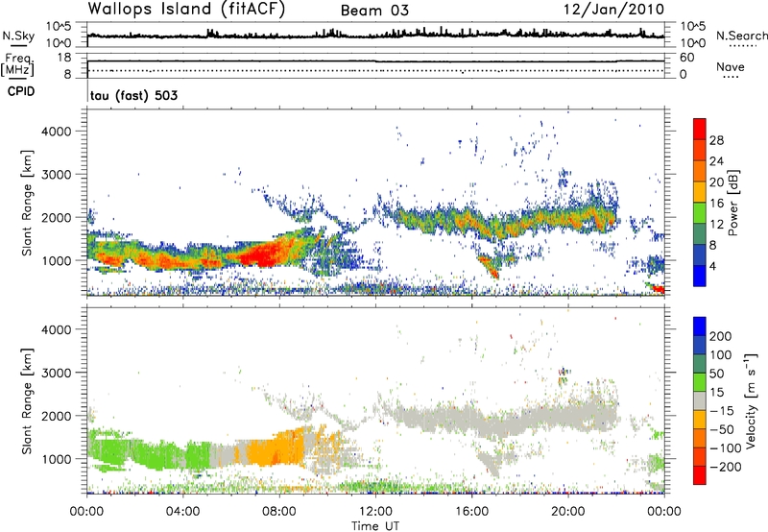Click the '60' tick on the Nave right axis
The width and height of the screenshot is (768, 532).
(687, 58)
